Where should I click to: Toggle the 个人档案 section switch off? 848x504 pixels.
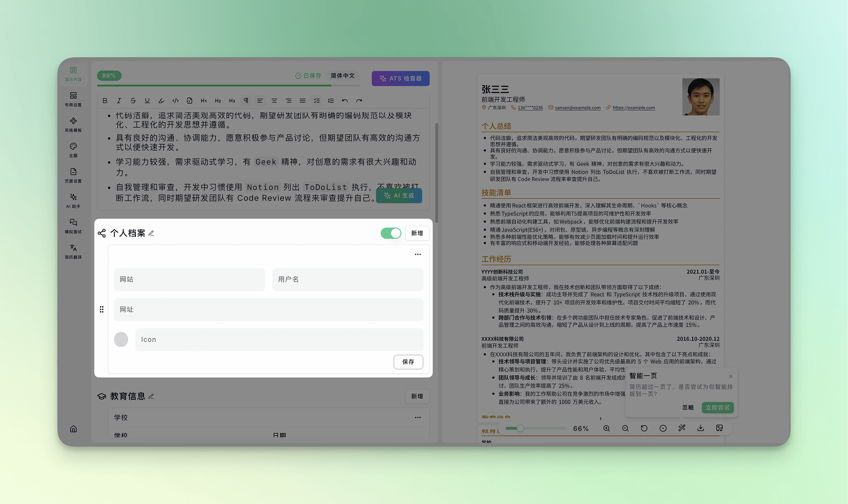click(x=391, y=233)
